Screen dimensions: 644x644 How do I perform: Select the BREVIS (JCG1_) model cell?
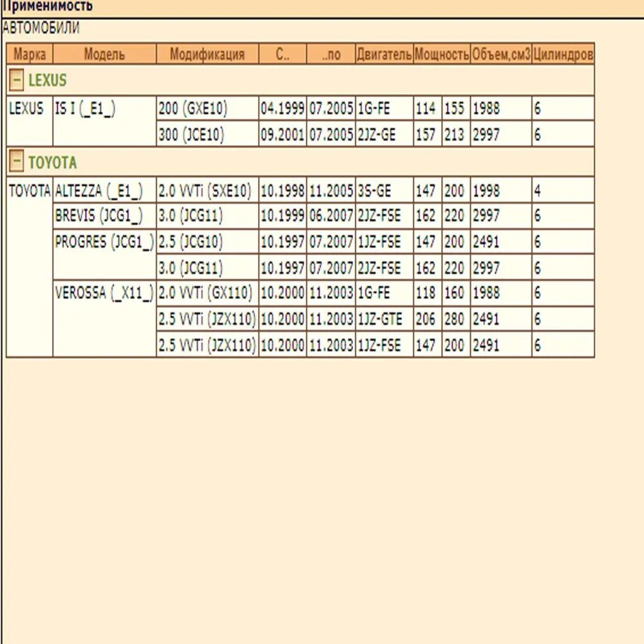tap(99, 216)
